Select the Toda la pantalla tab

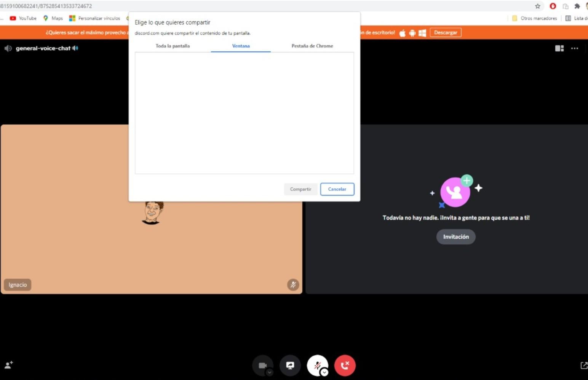pyautogui.click(x=173, y=46)
